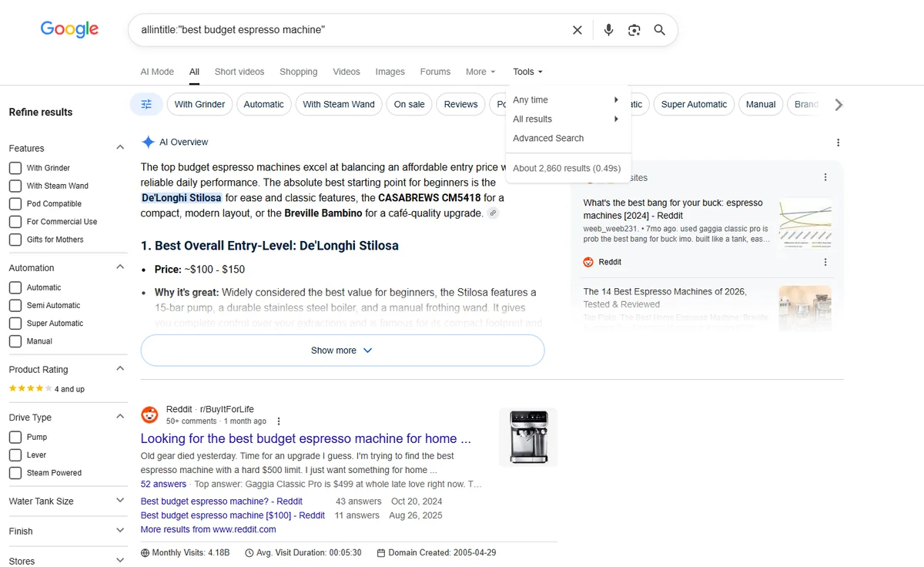Clear the search query with X icon

tap(577, 30)
